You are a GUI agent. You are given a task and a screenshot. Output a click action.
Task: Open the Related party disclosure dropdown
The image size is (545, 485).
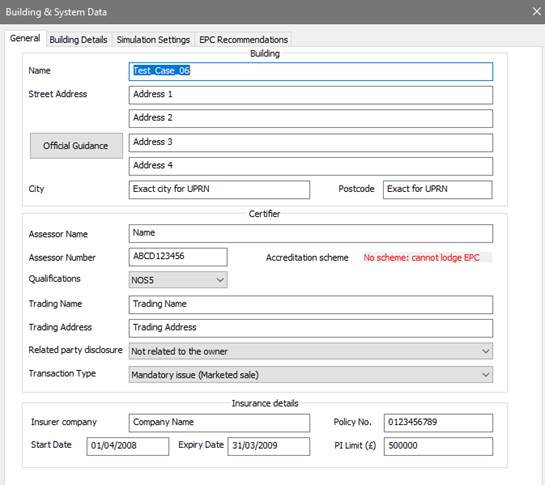(x=311, y=351)
